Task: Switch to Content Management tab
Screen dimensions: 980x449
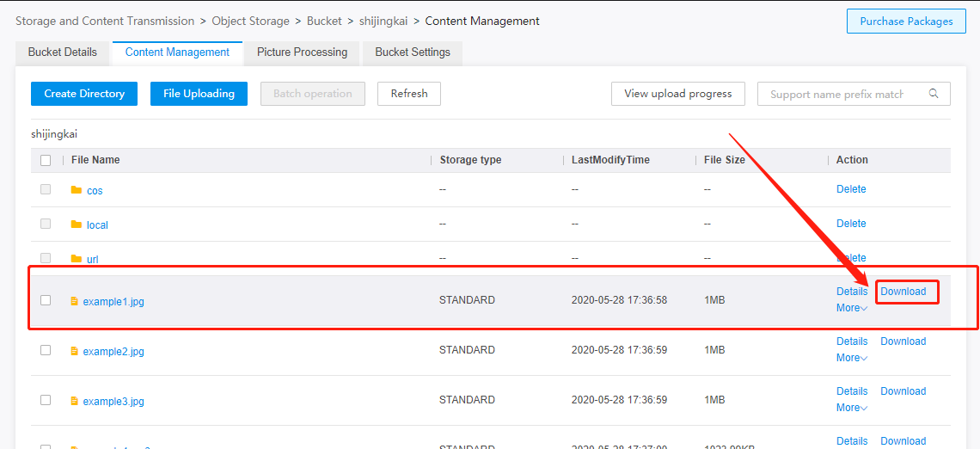Action: coord(177,52)
